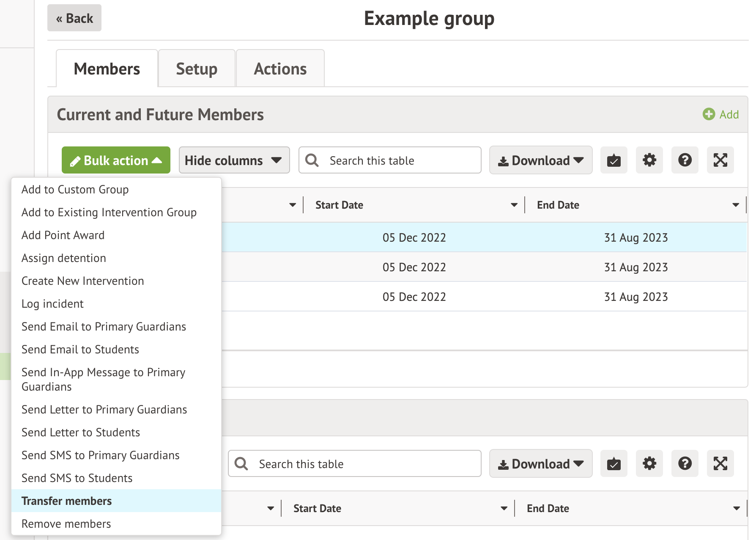Go back with the Back button
This screenshot has height=540, width=756.
pos(74,18)
